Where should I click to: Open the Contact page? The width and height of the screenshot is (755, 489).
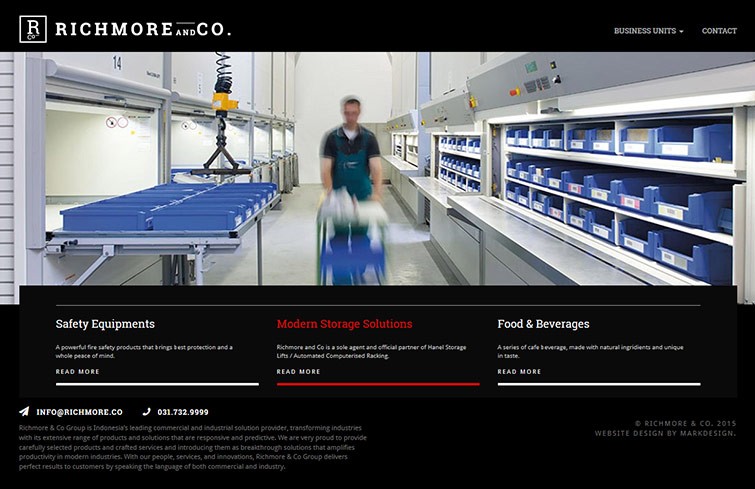(x=719, y=31)
